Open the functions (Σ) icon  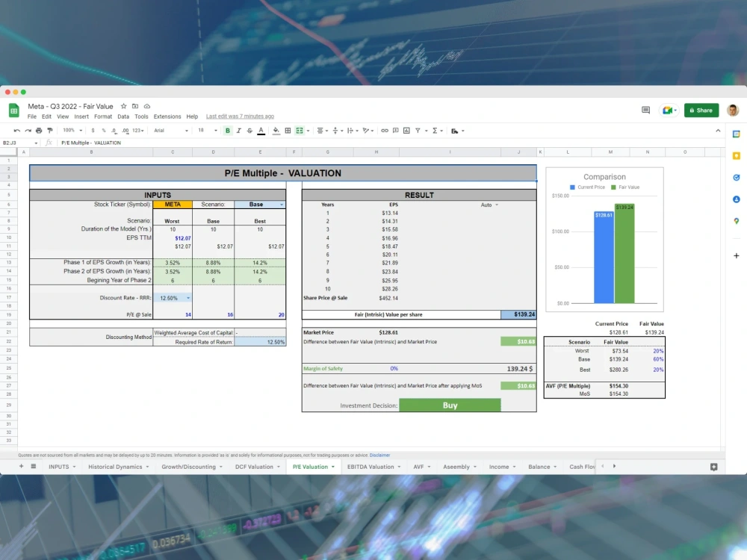(x=435, y=131)
